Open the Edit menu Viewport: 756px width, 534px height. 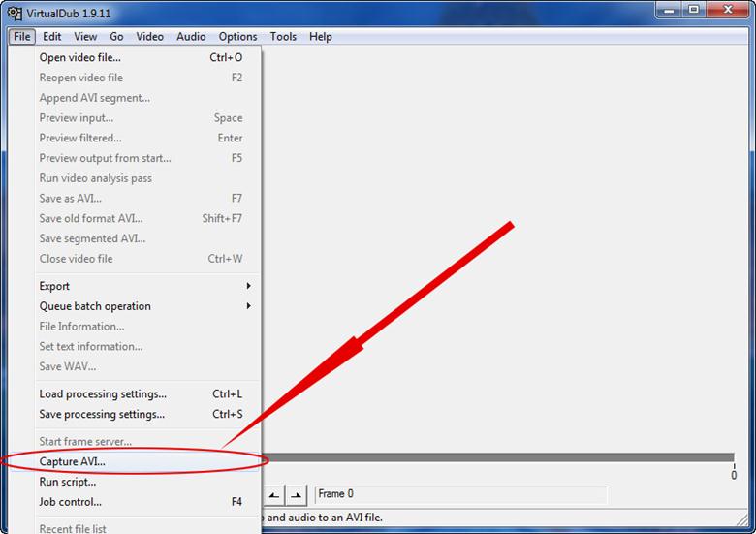click(x=51, y=37)
